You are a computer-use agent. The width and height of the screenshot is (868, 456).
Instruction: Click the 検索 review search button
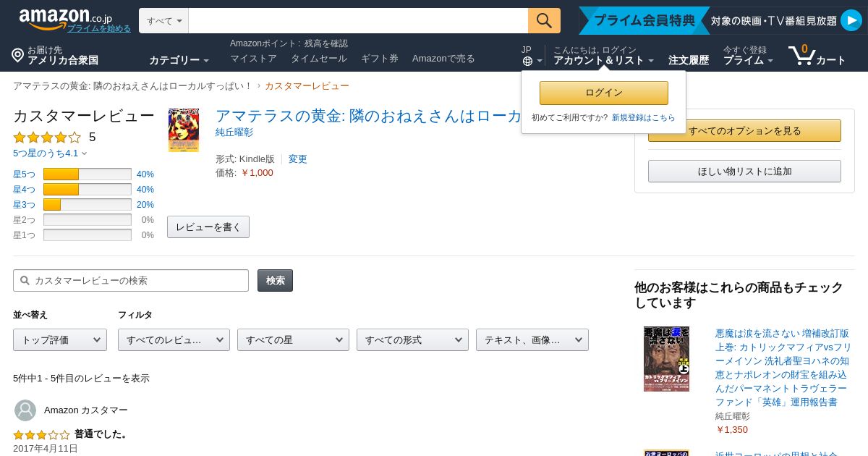tap(275, 280)
